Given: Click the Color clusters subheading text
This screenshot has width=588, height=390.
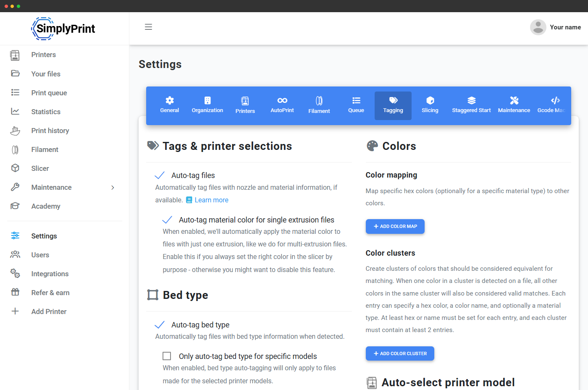Looking at the screenshot, I should tap(390, 253).
